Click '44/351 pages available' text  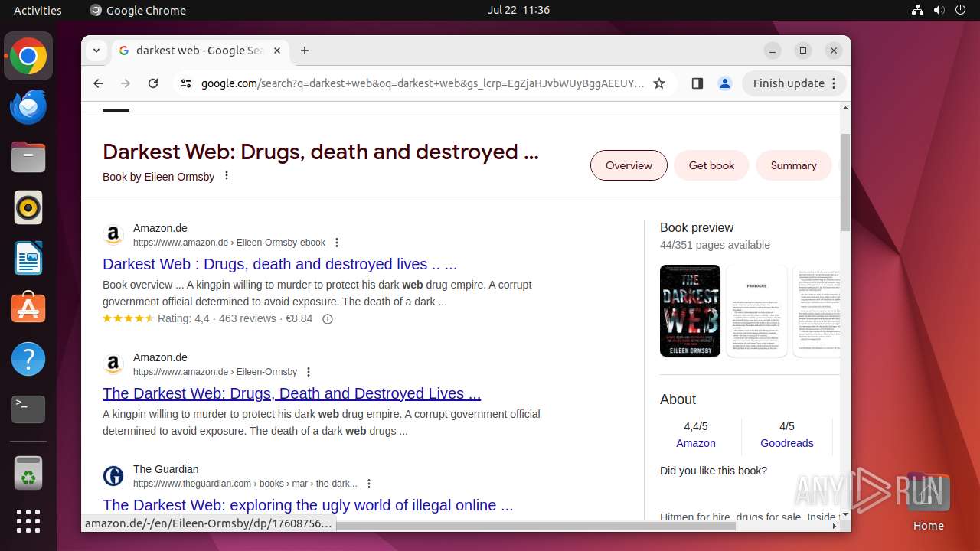(x=715, y=245)
